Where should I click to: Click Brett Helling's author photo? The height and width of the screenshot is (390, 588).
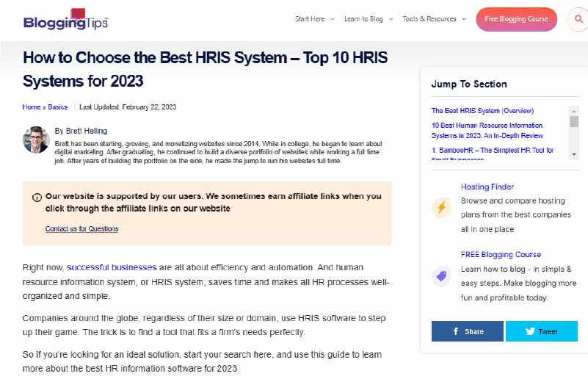(36, 140)
